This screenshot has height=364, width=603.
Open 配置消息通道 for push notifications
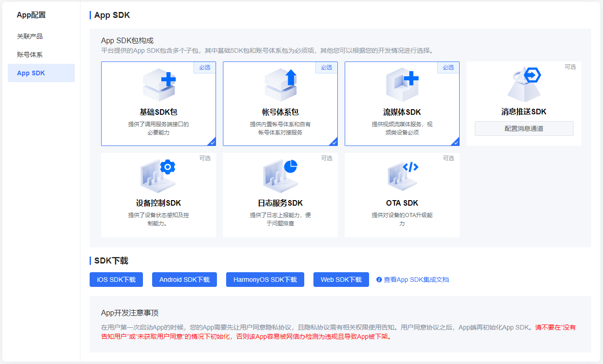523,129
